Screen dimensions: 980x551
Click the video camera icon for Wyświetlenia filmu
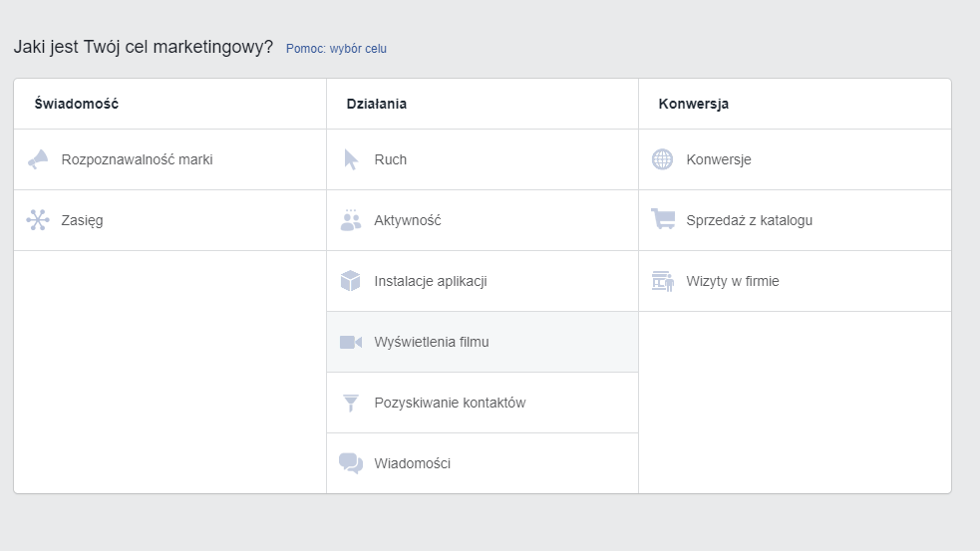[x=351, y=342]
